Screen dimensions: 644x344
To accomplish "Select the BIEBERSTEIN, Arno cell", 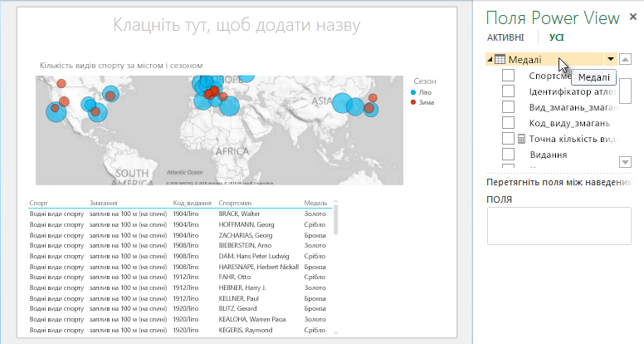I will coord(245,245).
